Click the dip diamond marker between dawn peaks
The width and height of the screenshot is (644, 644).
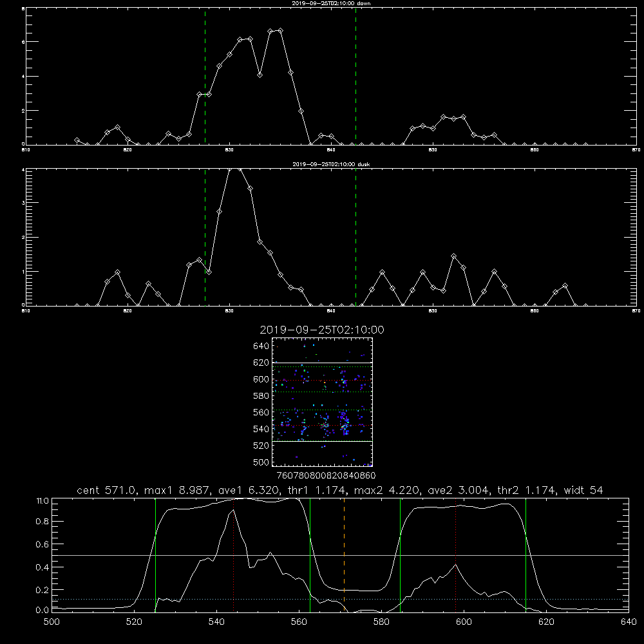click(260, 75)
